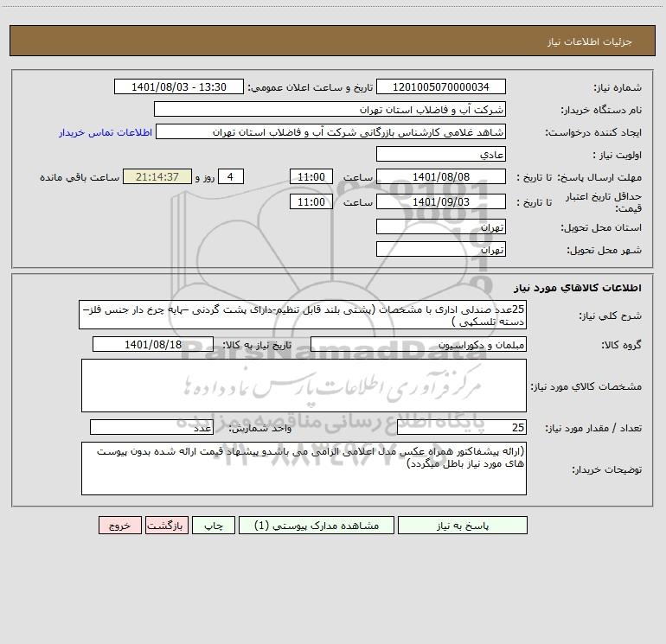This screenshot has width=666, height=644.
Task: Click the label 'ساعت باقی مانده'
Action: (80, 177)
